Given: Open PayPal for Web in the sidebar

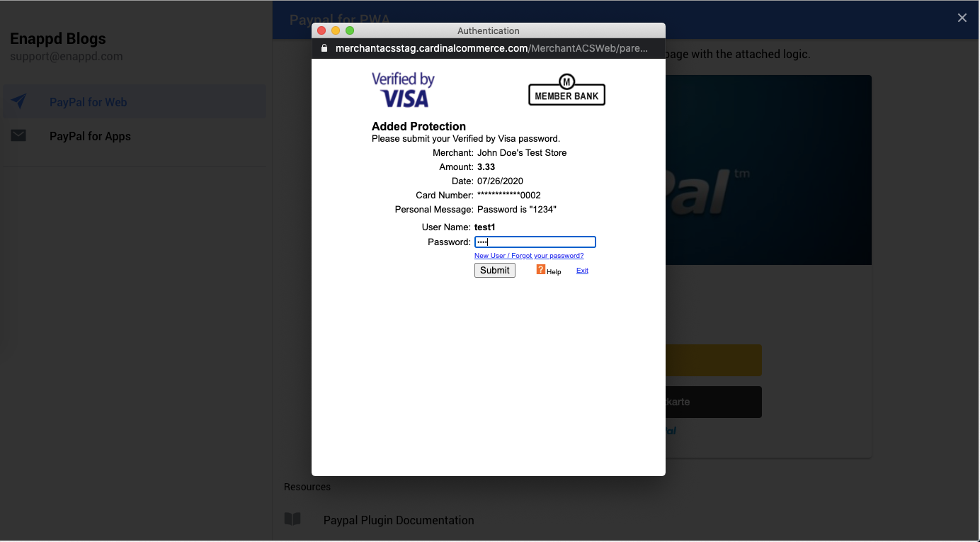Looking at the screenshot, I should click(x=135, y=101).
